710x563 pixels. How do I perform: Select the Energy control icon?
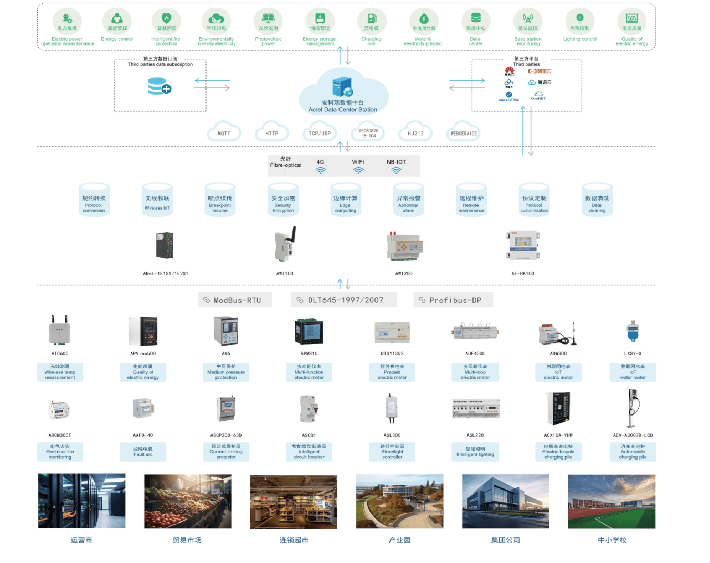[117, 21]
